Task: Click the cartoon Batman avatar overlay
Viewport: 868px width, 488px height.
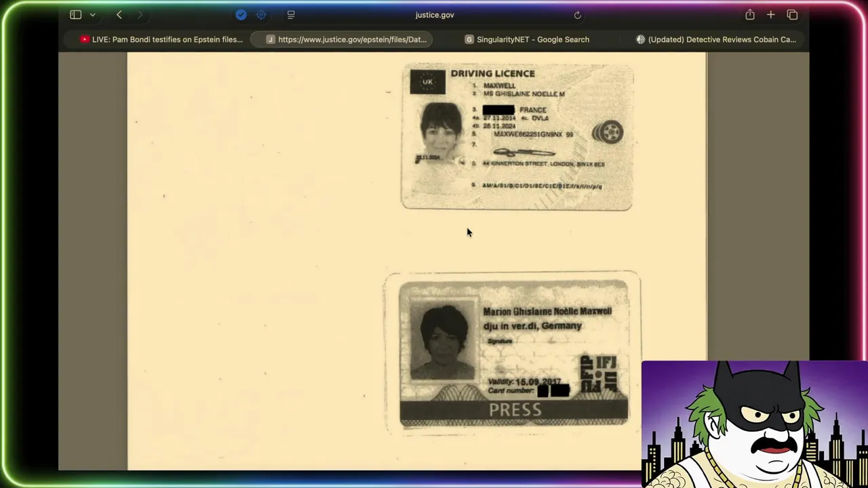Action: pyautogui.click(x=754, y=424)
